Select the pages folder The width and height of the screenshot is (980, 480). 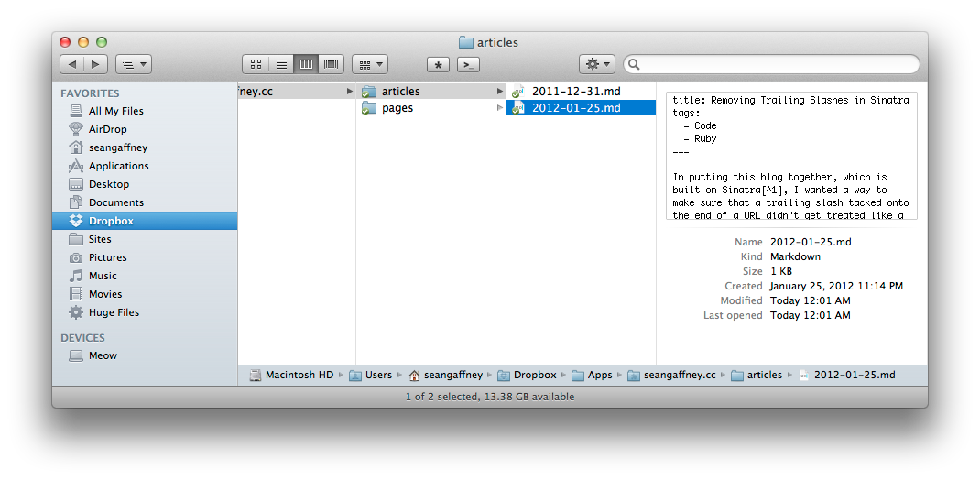tap(397, 108)
